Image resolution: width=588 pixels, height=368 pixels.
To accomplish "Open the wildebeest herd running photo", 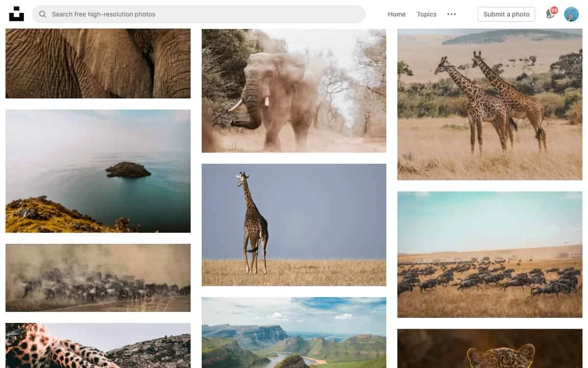I will (490, 255).
